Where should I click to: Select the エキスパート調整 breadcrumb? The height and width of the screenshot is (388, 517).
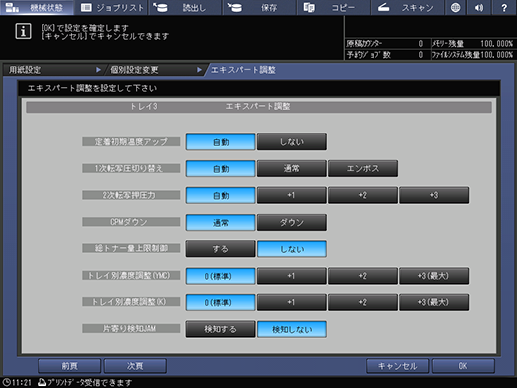[x=243, y=70]
